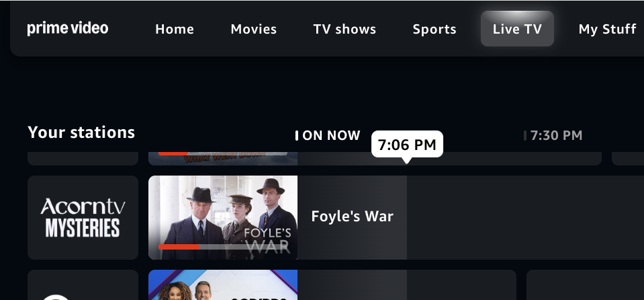Select the Live TV tab

517,29
